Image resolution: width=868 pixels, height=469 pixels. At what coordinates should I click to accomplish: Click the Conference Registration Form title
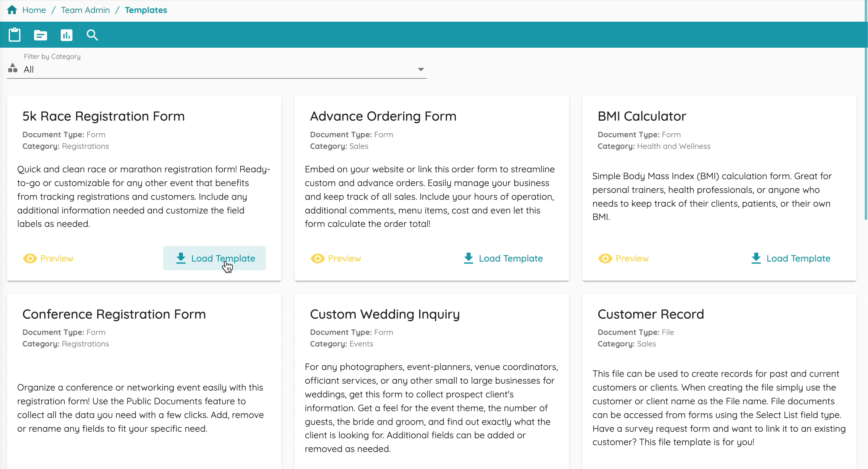tap(114, 314)
